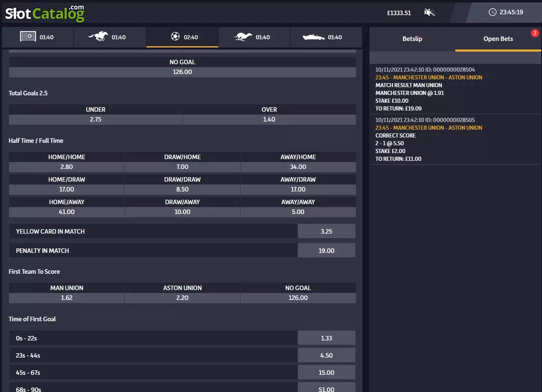Viewport: 542px width, 392px height.
Task: Click STAKE £2.00 in open bets
Action: pos(391,151)
